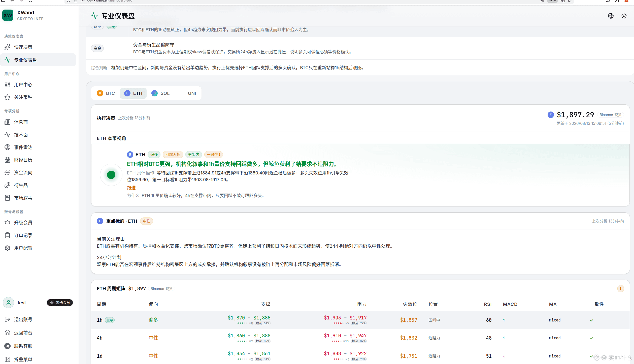634x364 pixels.
Task: Click the 1h row 触及 72% resistance badge
Action: (x=359, y=323)
